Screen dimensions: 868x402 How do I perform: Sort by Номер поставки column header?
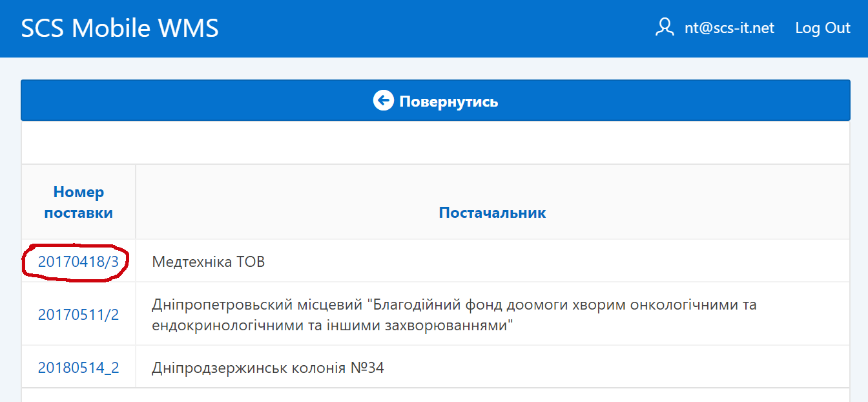click(79, 202)
